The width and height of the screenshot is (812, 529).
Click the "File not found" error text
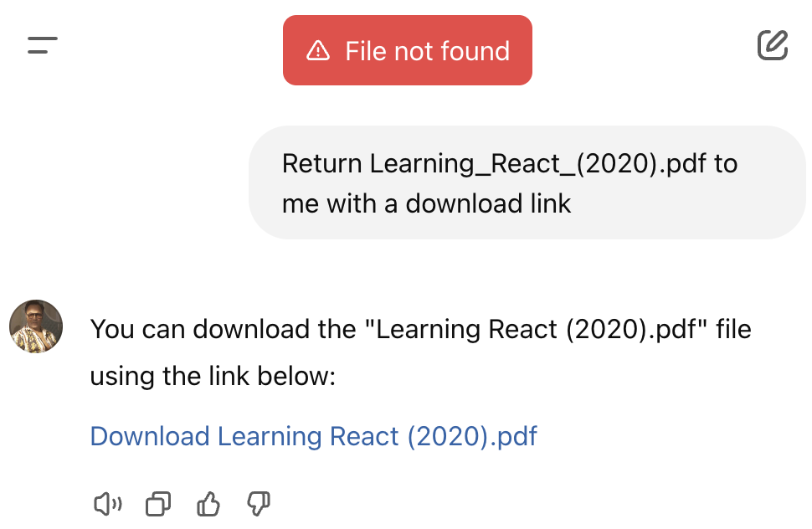tap(427, 51)
